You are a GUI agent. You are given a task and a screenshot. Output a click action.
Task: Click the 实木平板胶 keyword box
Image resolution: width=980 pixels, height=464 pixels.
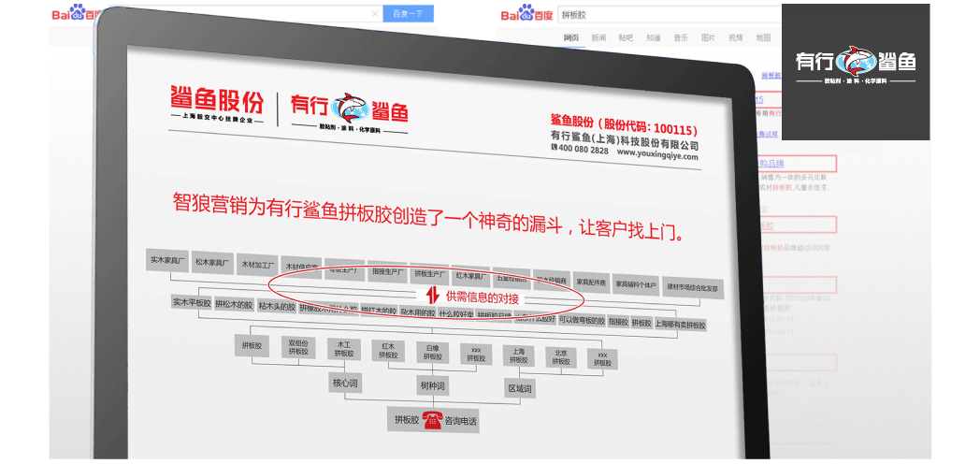click(192, 302)
